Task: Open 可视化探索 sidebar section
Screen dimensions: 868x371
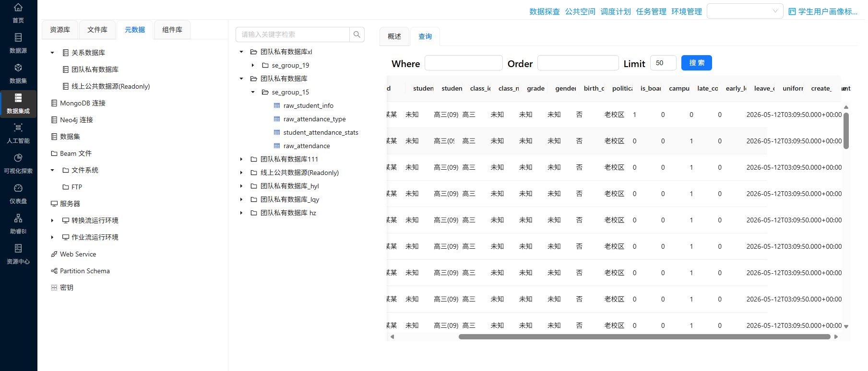Action: (x=18, y=163)
